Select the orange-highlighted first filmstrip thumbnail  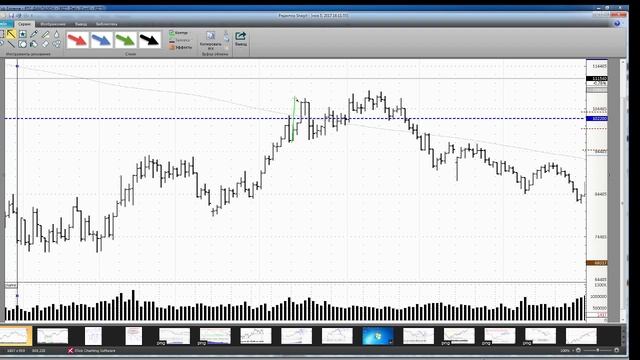pyautogui.click(x=15, y=336)
